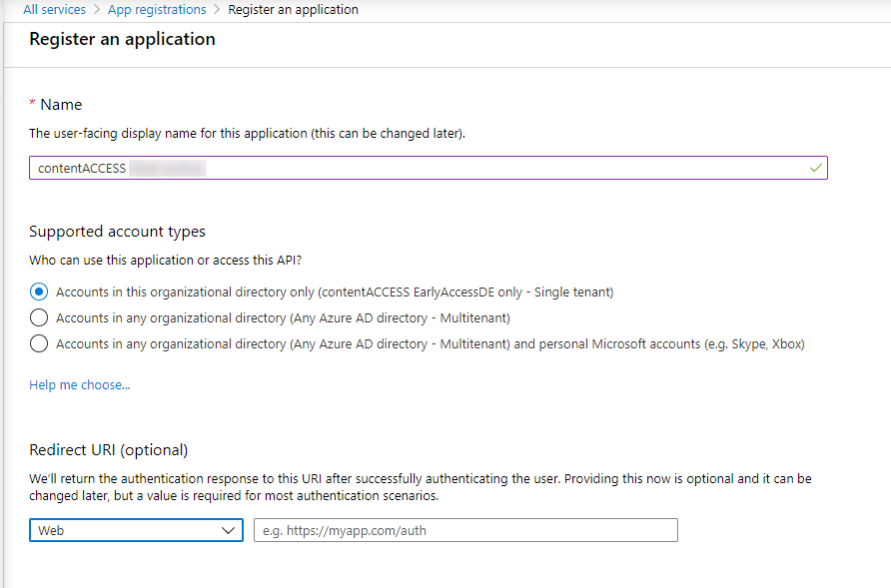Open the Web platform type dropdown
Image resolution: width=891 pixels, height=588 pixels.
(135, 530)
